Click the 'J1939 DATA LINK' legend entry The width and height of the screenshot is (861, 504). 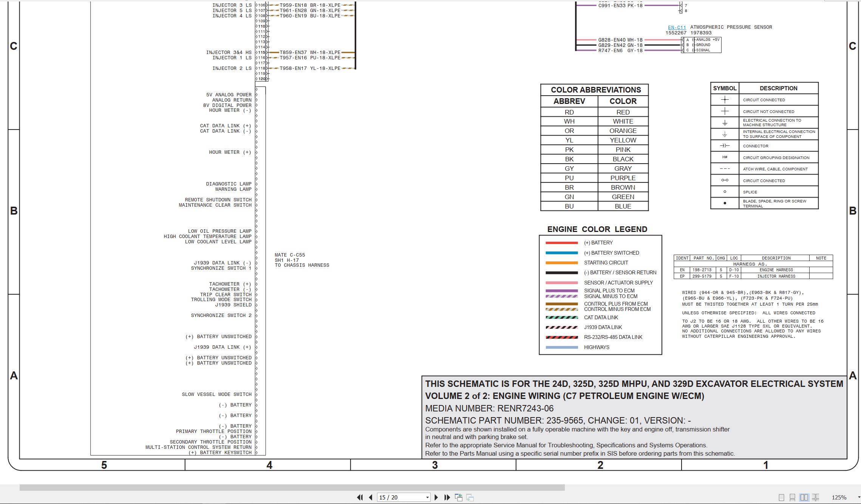tap(603, 327)
